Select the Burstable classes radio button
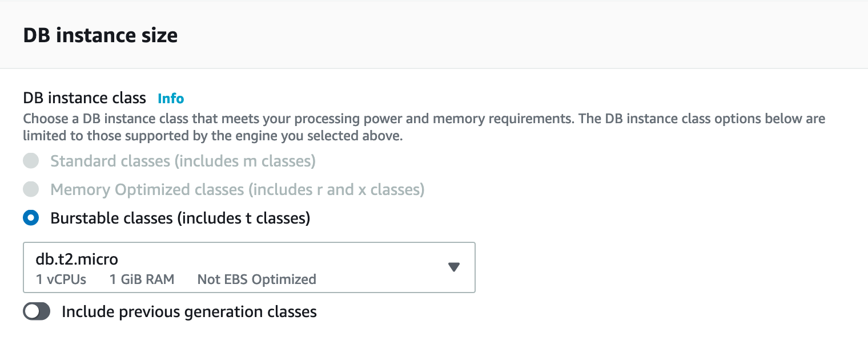Viewport: 868px width, 345px height. click(31, 218)
